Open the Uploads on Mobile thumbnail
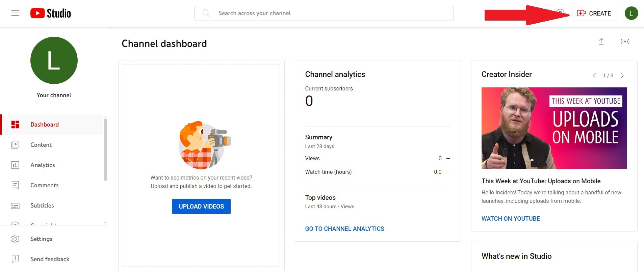The width and height of the screenshot is (644, 272). click(x=554, y=128)
